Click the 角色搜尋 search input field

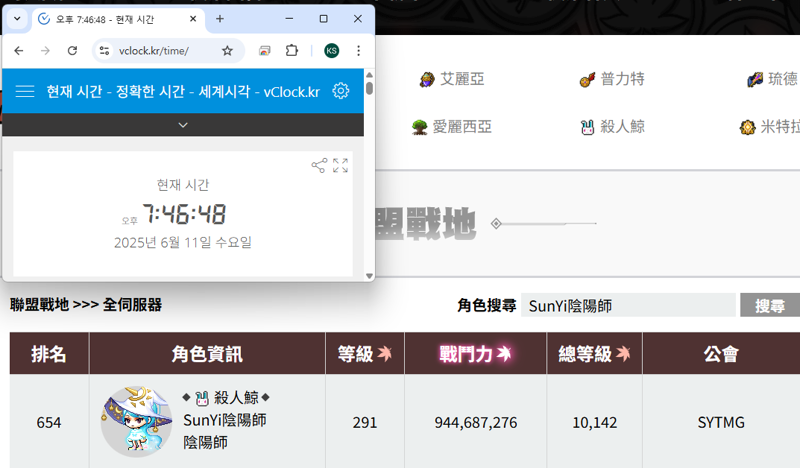coord(628,305)
